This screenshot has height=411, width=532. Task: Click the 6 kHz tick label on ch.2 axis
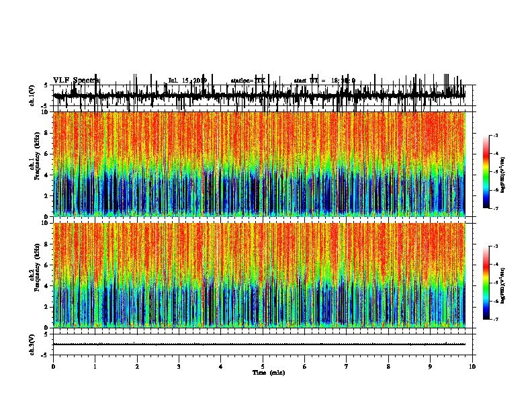[46, 265]
